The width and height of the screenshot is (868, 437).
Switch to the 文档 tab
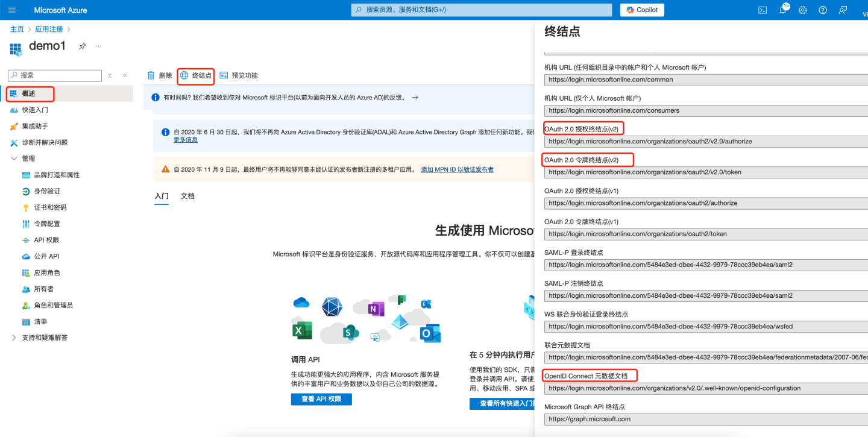coord(187,196)
